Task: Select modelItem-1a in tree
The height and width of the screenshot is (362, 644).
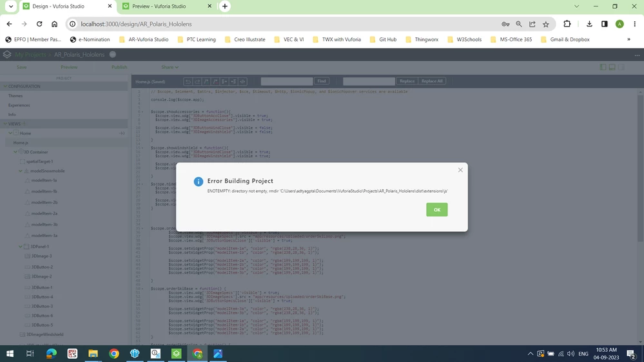Action: [x=44, y=180]
